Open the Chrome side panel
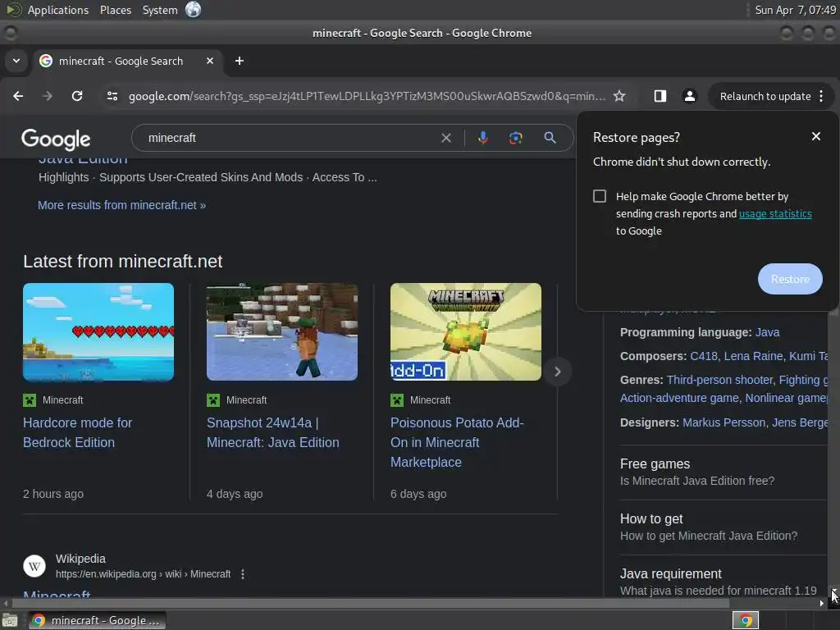The height and width of the screenshot is (630, 840). click(660, 96)
